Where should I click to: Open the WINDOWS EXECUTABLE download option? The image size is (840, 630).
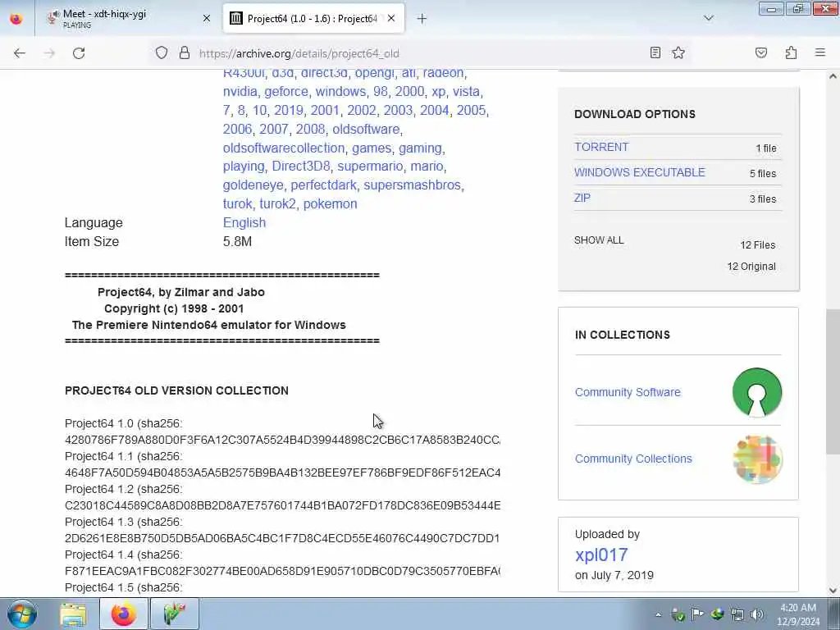pyautogui.click(x=640, y=172)
